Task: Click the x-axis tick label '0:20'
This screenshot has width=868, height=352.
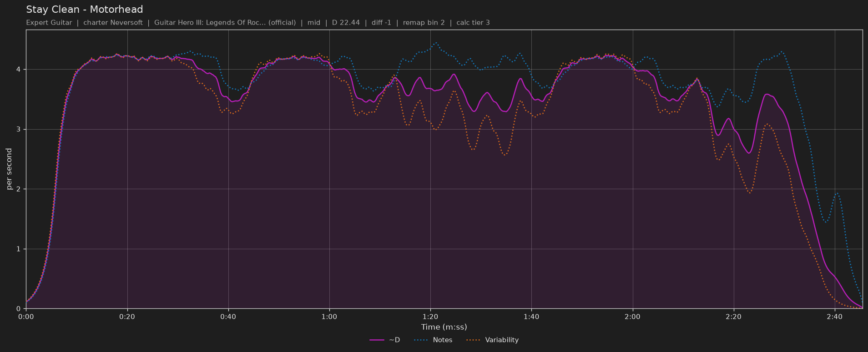Action: click(x=127, y=317)
